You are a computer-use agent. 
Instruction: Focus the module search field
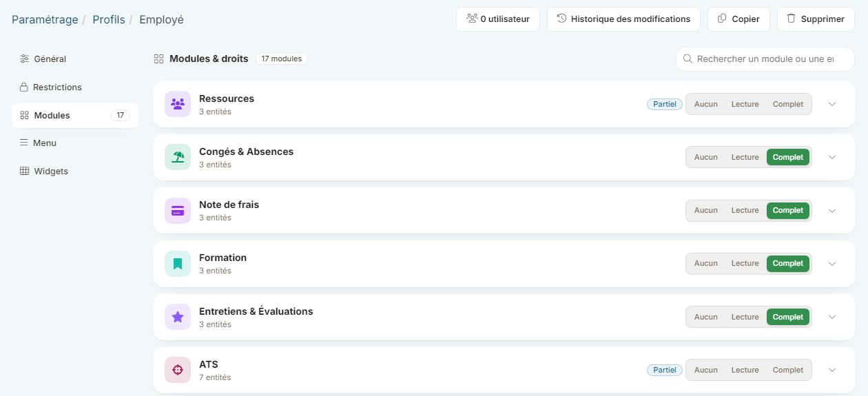[x=765, y=59]
